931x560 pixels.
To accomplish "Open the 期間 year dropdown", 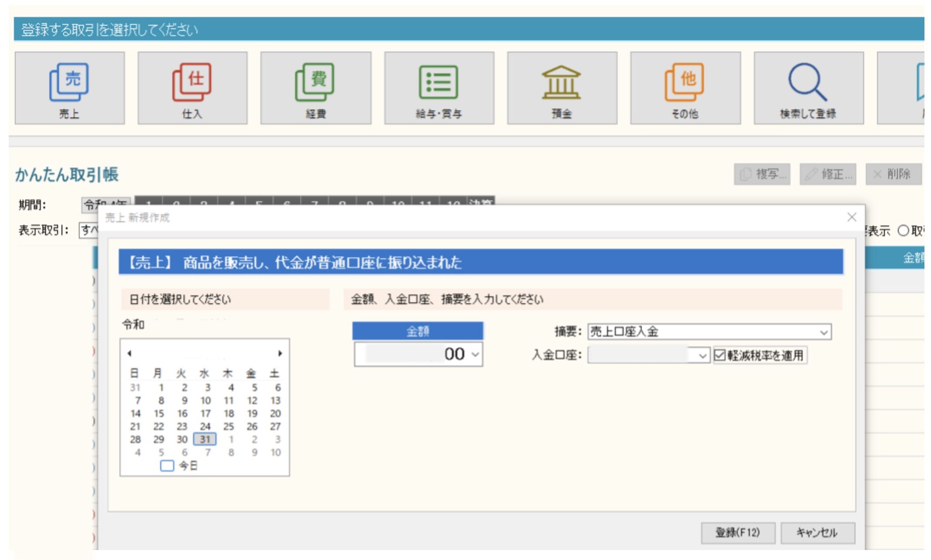I will 106,205.
